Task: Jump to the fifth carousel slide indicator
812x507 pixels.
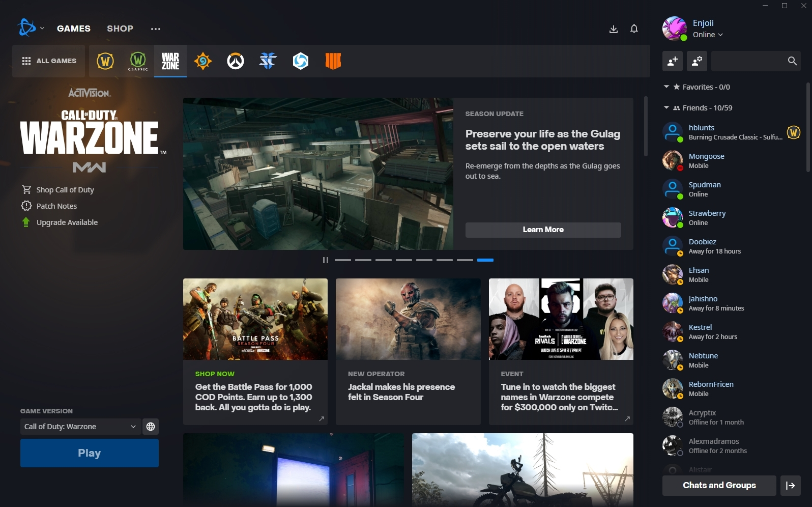Action: pyautogui.click(x=424, y=260)
